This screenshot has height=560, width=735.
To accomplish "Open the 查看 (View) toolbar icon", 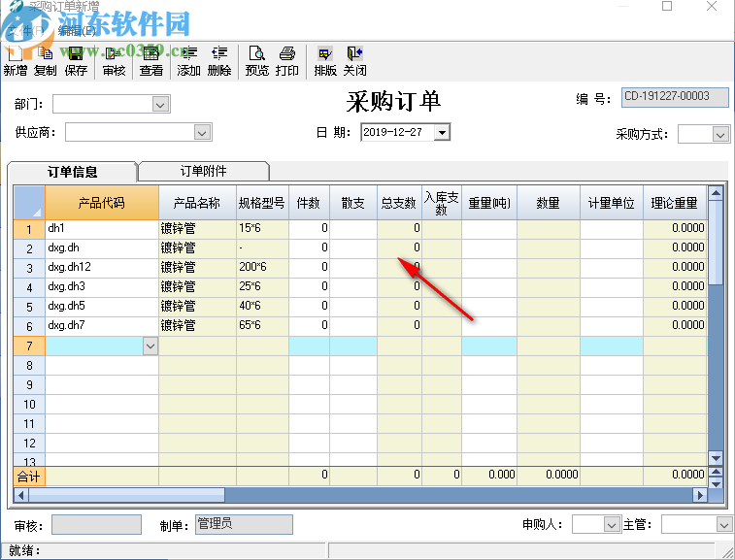I will (x=150, y=61).
